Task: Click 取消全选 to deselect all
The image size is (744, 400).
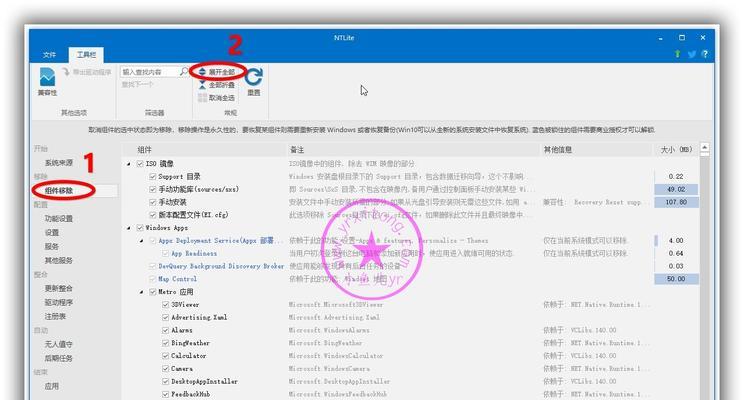Action: click(217, 98)
